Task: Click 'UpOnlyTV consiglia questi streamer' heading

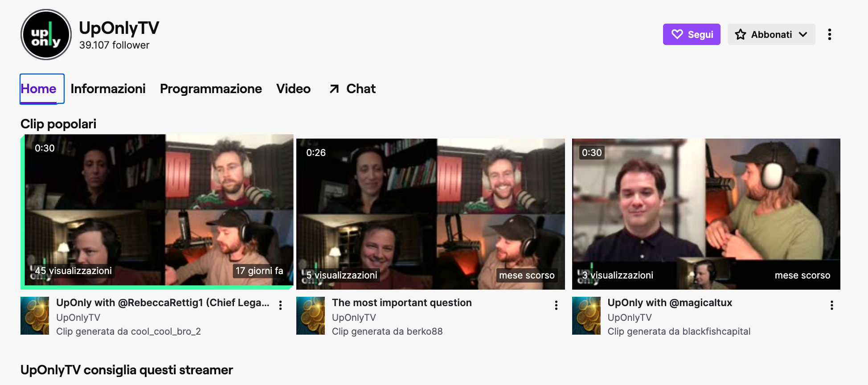Action: click(127, 370)
